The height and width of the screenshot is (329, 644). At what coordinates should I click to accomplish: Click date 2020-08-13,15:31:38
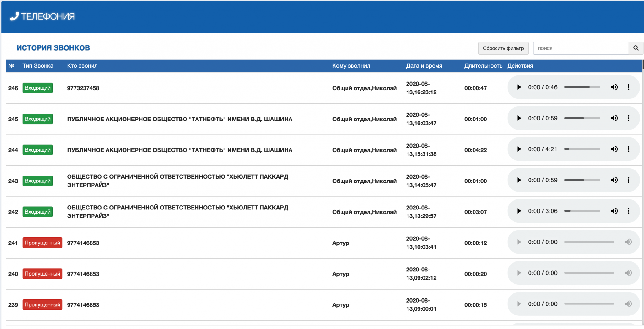click(x=421, y=150)
